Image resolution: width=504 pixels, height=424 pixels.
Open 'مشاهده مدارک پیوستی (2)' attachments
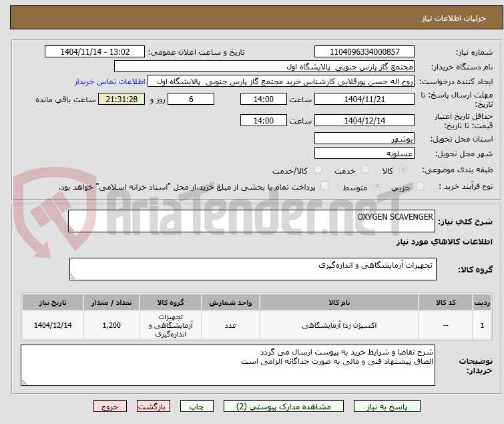(284, 407)
